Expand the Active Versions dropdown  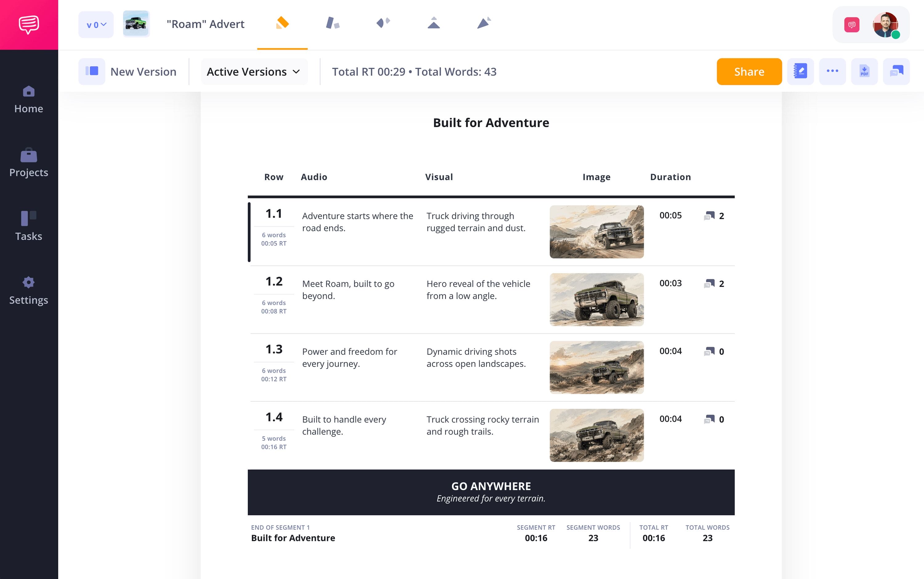254,72
